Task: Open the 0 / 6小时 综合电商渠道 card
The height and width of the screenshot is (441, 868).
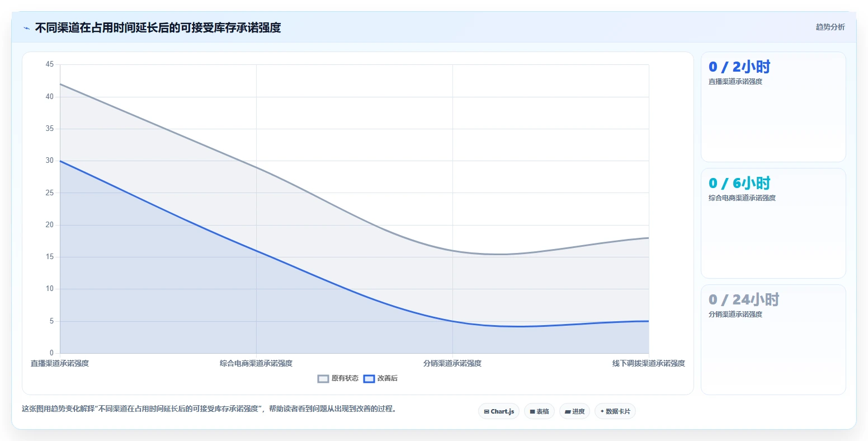Action: 773,223
